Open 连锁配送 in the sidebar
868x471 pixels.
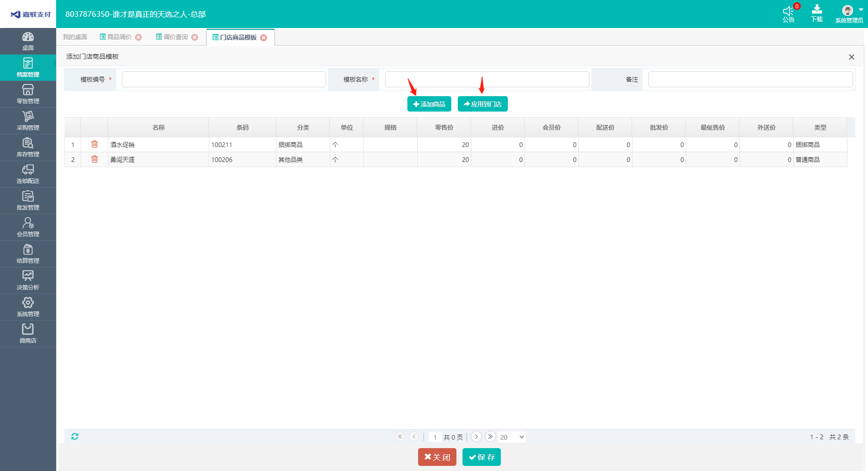click(x=28, y=175)
